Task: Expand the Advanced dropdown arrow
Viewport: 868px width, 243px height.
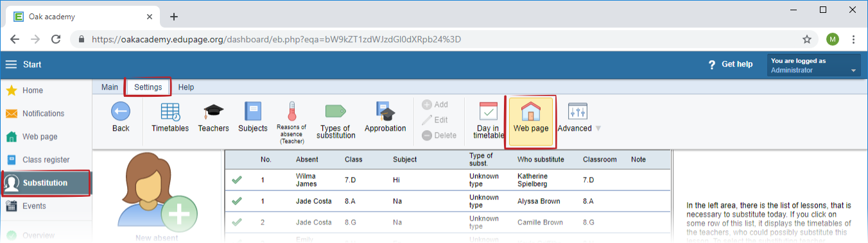Action: [x=598, y=128]
